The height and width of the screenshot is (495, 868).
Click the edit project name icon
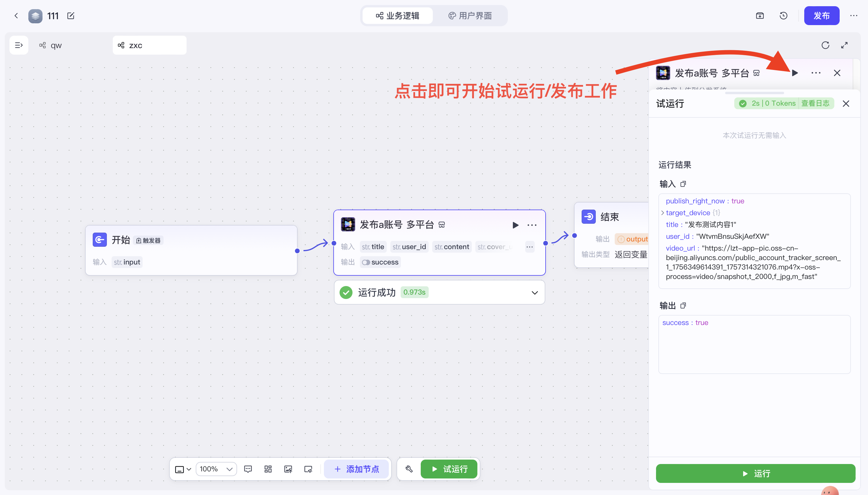pyautogui.click(x=71, y=16)
